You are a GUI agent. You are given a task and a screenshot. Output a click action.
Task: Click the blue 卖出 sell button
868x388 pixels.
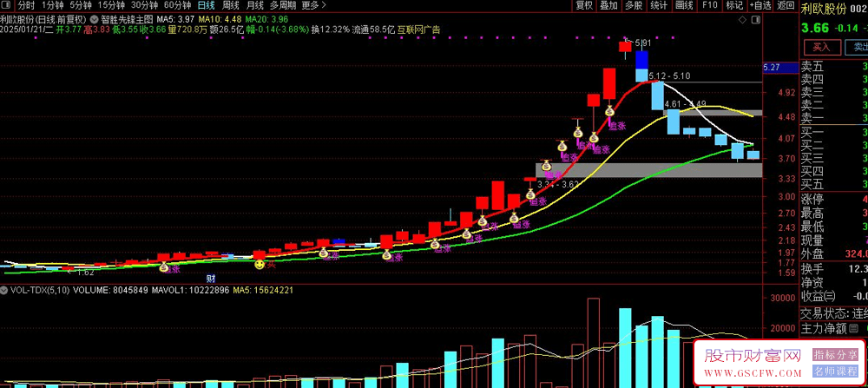click(x=857, y=47)
